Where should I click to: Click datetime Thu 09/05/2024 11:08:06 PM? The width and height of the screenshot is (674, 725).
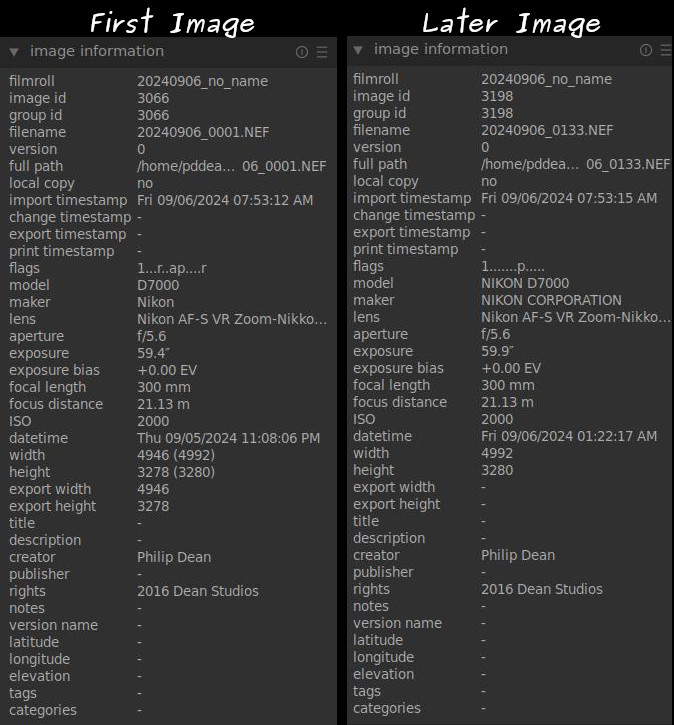click(228, 438)
